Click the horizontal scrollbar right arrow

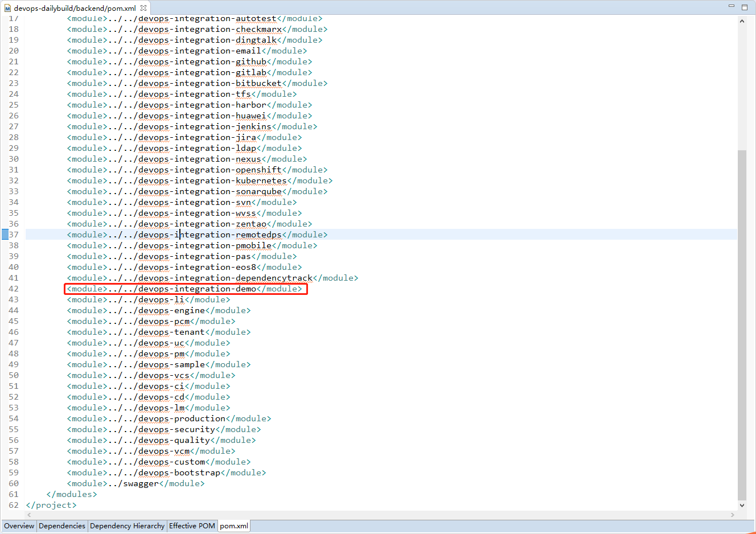coord(733,515)
